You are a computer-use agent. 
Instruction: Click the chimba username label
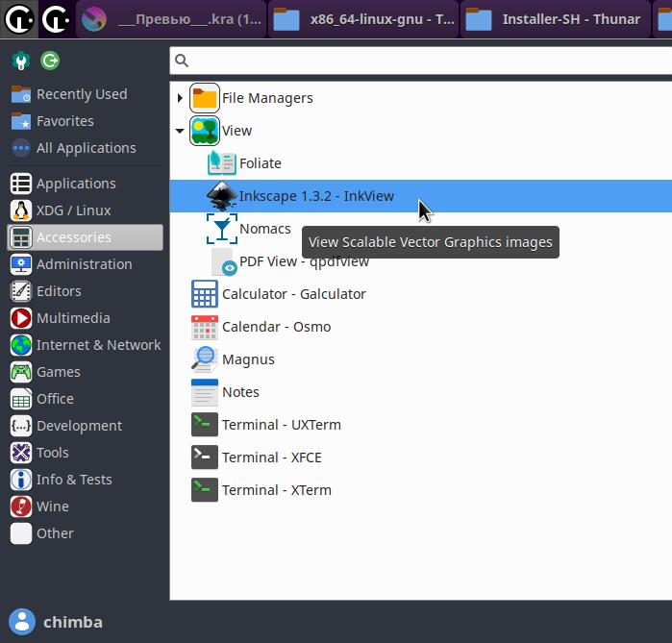click(73, 622)
